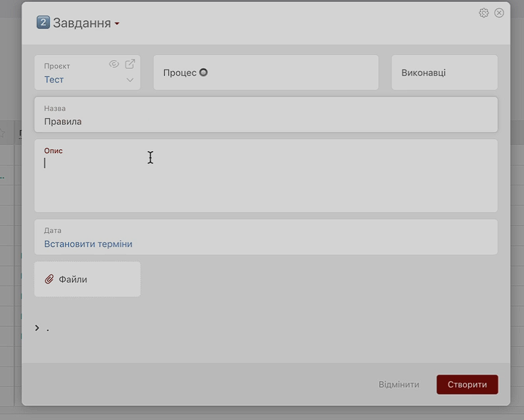Click the Дата field label
This screenshot has height=420, width=524.
pyautogui.click(x=53, y=230)
